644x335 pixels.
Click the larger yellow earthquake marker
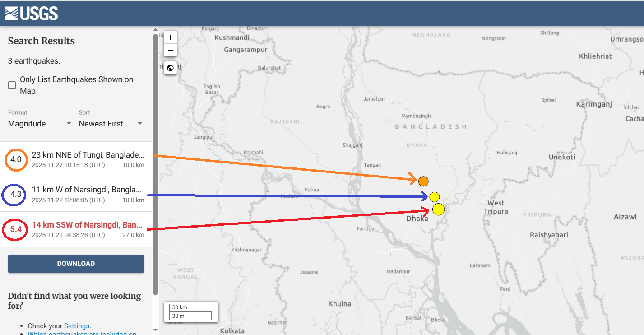coord(438,209)
